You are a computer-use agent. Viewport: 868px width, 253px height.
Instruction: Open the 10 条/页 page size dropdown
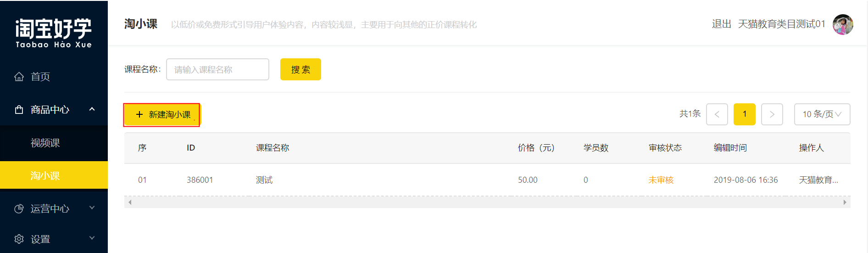coord(822,114)
